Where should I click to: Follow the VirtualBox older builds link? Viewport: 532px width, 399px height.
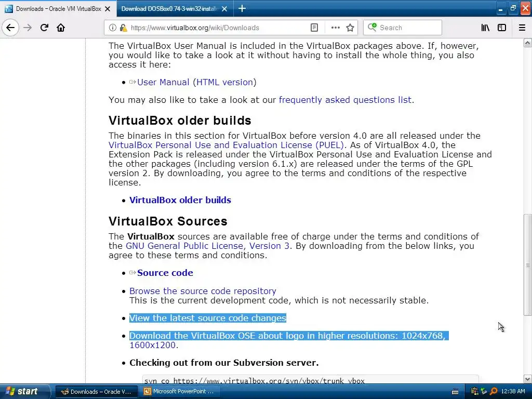(180, 200)
